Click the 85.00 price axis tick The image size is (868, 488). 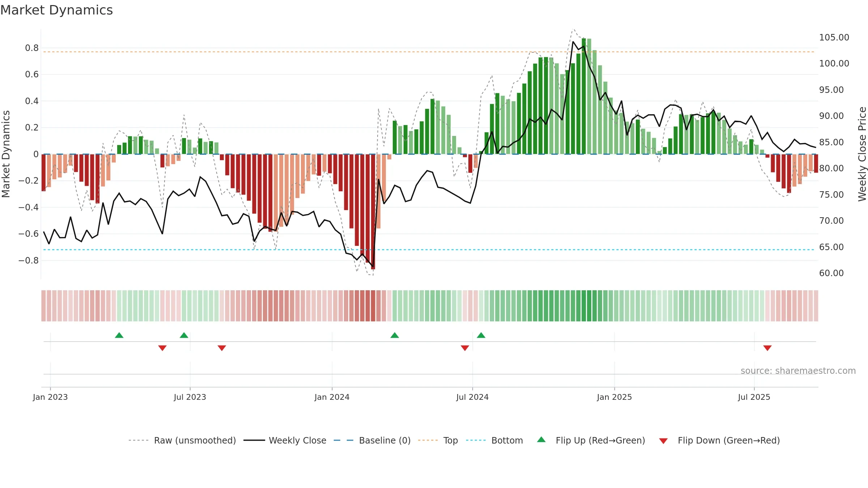(831, 142)
